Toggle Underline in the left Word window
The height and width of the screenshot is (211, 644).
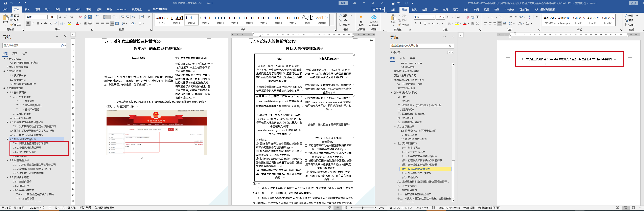(x=38, y=23)
